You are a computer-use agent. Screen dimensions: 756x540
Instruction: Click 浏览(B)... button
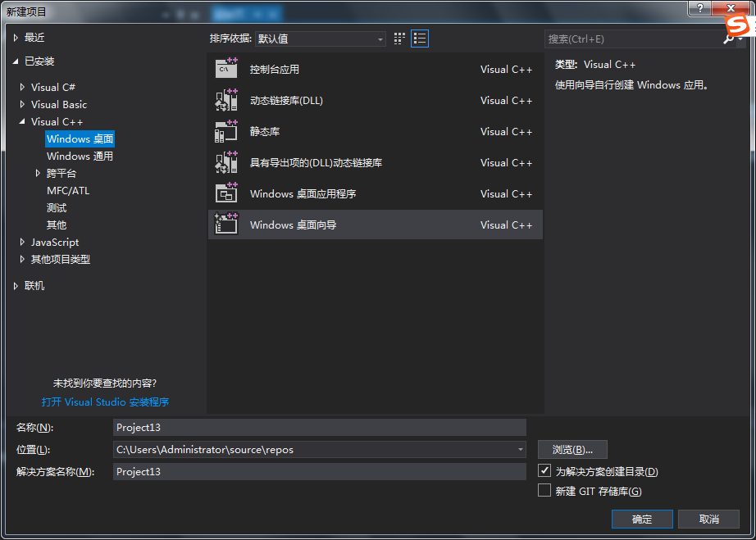pyautogui.click(x=572, y=449)
